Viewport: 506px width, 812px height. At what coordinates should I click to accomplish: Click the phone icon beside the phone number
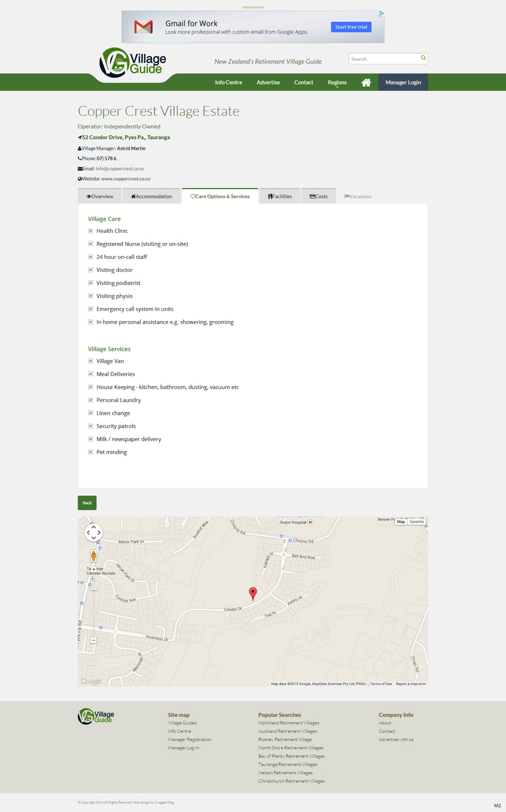80,158
